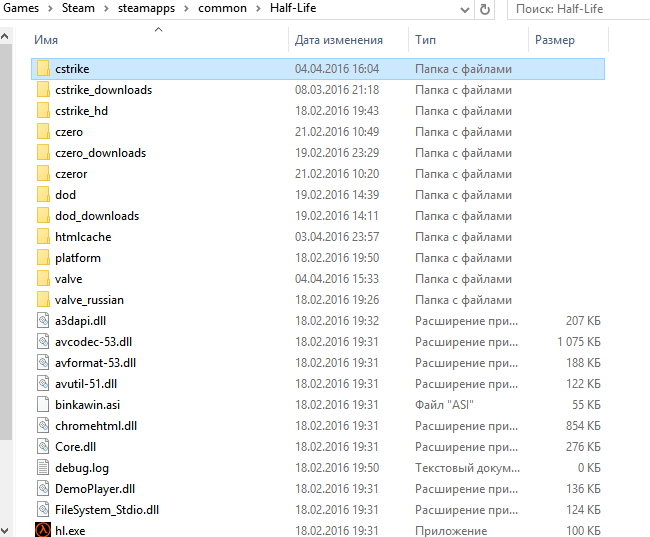Click the avutil-51.dll file icon
Viewport: 650px width, 537px height.
coord(43,384)
